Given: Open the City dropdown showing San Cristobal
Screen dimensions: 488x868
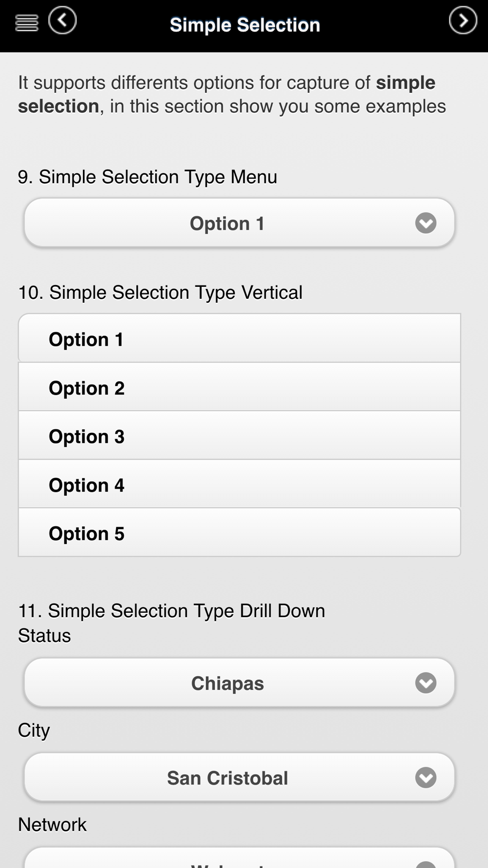Looking at the screenshot, I should [240, 777].
